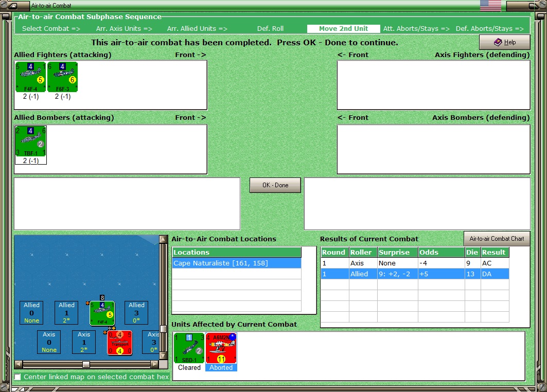547x392 pixels.
Task: Click the SBD-1 cleared unit counter
Action: point(189,348)
